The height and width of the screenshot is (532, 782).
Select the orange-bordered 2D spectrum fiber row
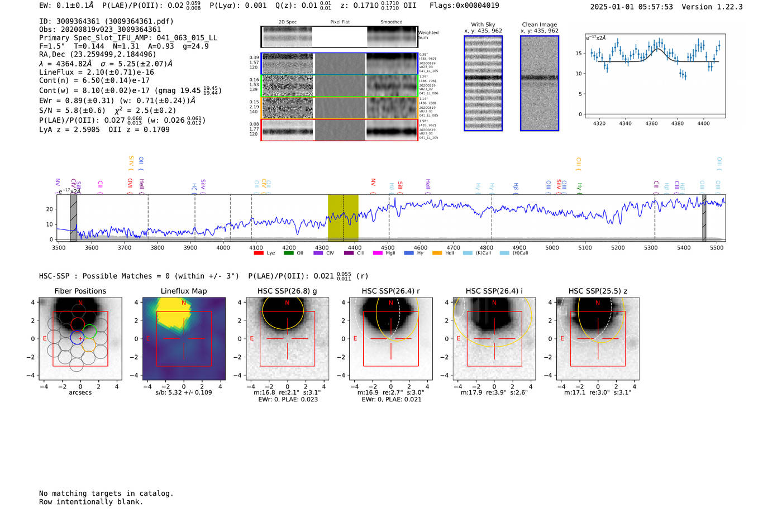pos(339,108)
